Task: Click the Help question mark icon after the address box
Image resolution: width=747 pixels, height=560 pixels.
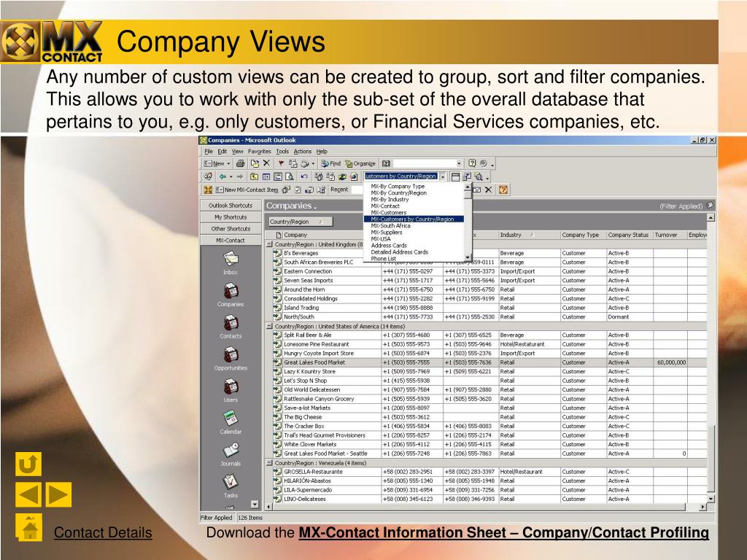Action: [x=472, y=163]
